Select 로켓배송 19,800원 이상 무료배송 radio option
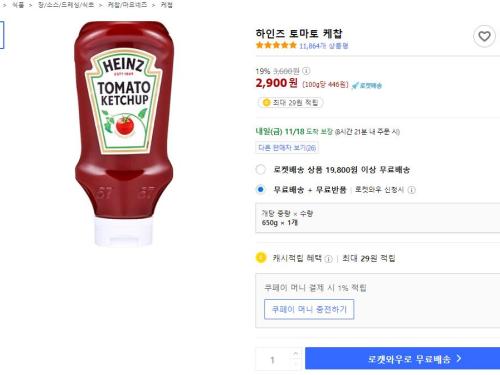Screen dimensions: 500x375 pos(261,169)
